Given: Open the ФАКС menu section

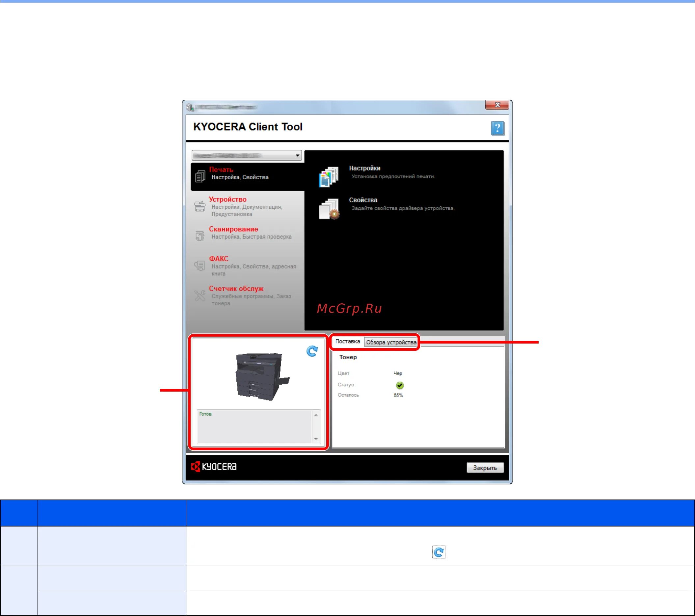Looking at the screenshot, I should [x=219, y=259].
